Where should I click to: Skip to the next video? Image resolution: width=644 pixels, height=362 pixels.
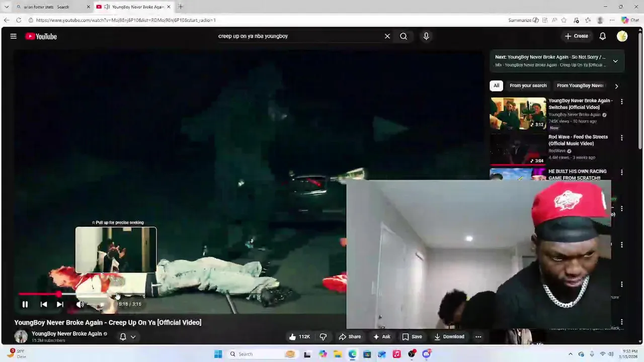pyautogui.click(x=60, y=304)
